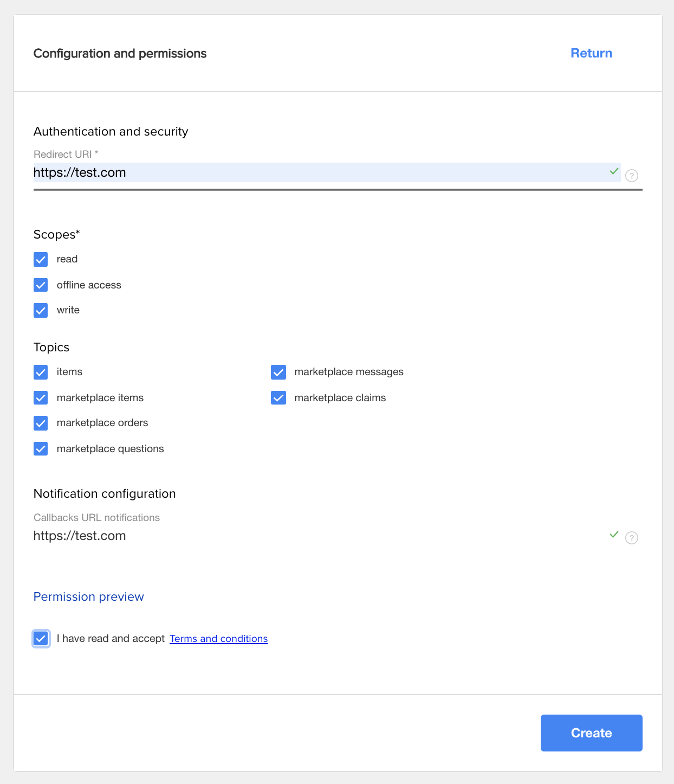Uncheck the items topic

pos(41,372)
